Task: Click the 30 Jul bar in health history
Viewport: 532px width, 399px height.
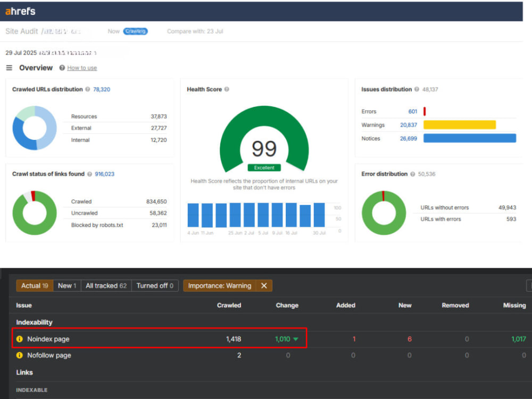Action: [x=319, y=215]
